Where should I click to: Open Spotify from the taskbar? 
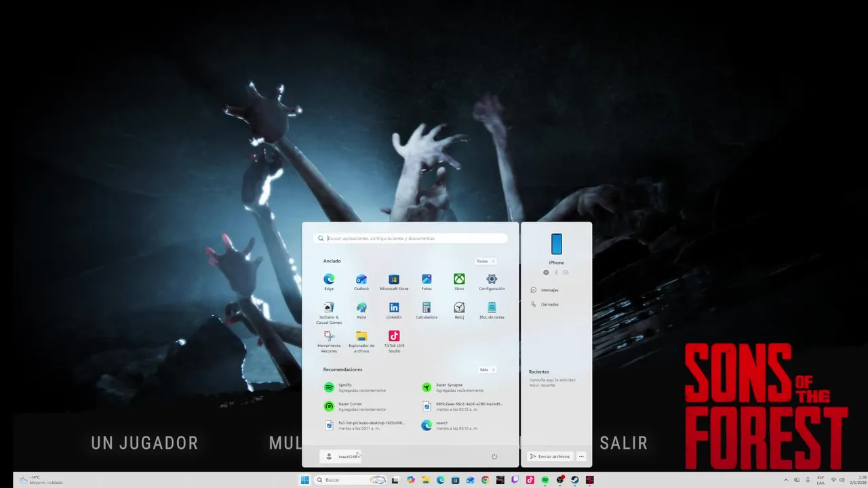(x=545, y=480)
